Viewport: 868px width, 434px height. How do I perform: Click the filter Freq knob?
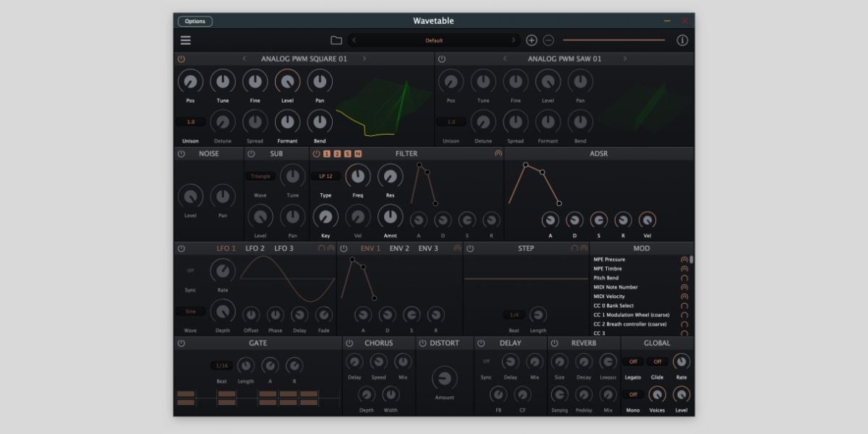357,175
